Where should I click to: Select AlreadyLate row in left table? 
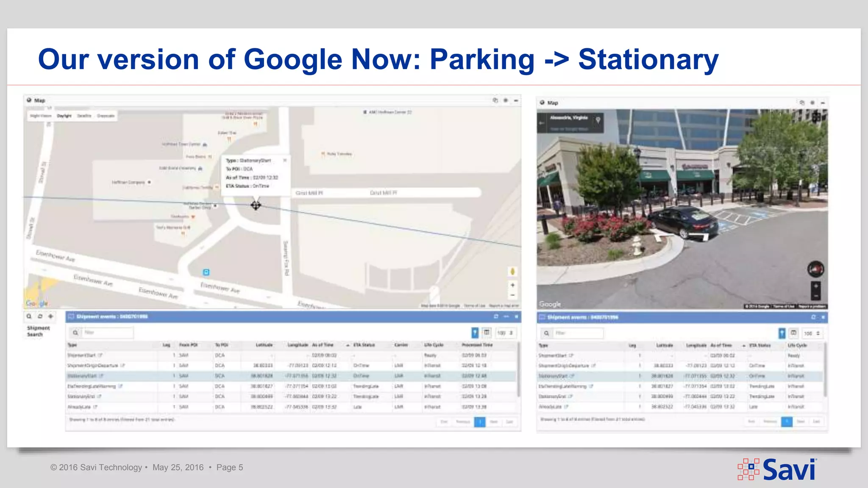pyautogui.click(x=292, y=407)
